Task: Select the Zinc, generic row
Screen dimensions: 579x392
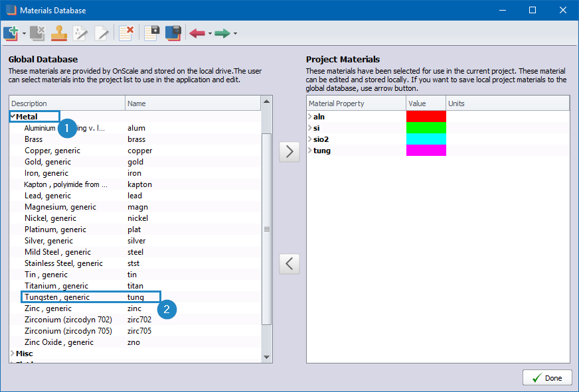Action: [135, 308]
